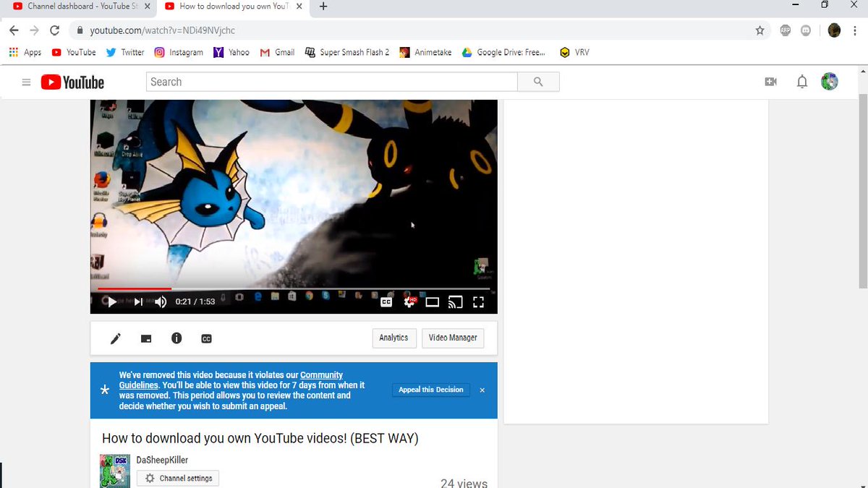Click the address bar URL
868x488 pixels.
point(163,30)
